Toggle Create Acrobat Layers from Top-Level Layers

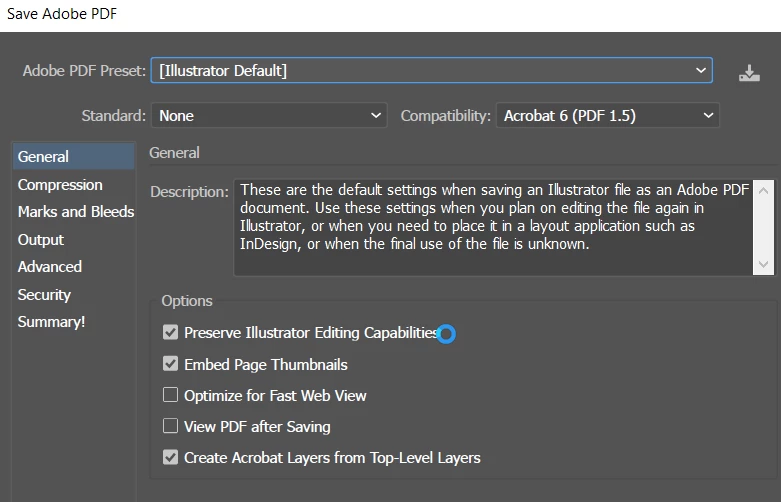pos(170,457)
